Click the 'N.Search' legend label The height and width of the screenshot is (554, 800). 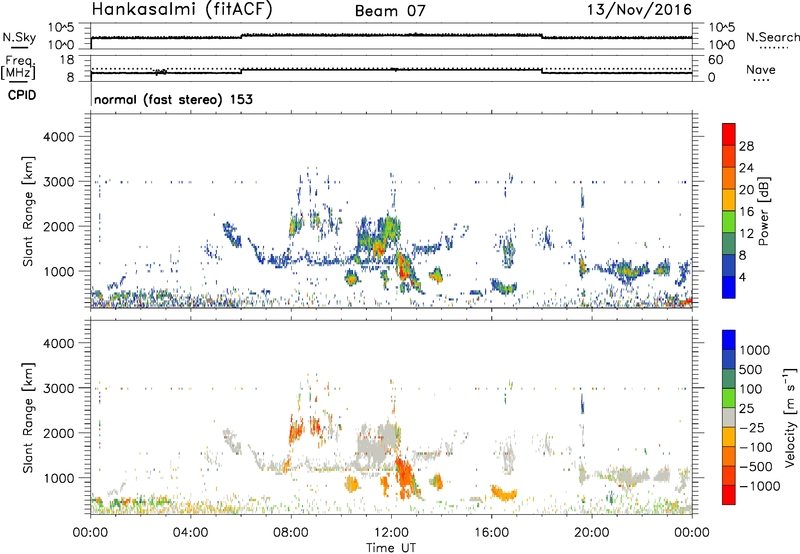tap(772, 37)
